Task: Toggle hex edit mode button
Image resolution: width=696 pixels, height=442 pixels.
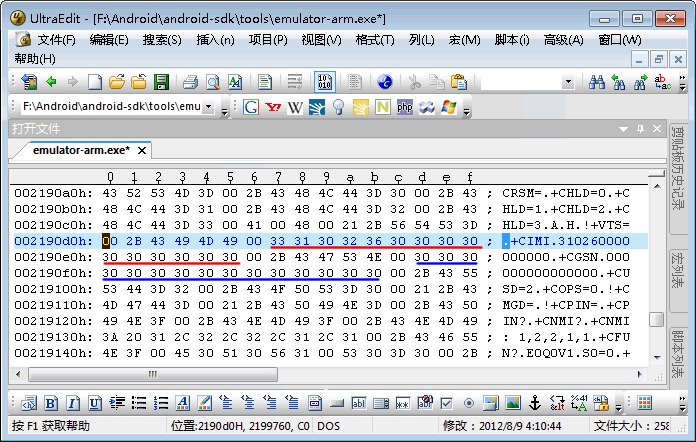Action: tap(325, 82)
